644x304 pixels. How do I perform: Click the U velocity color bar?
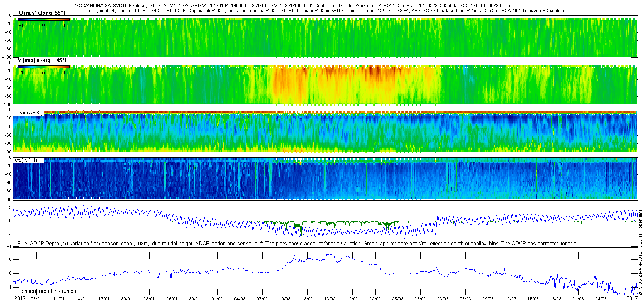[44, 19]
